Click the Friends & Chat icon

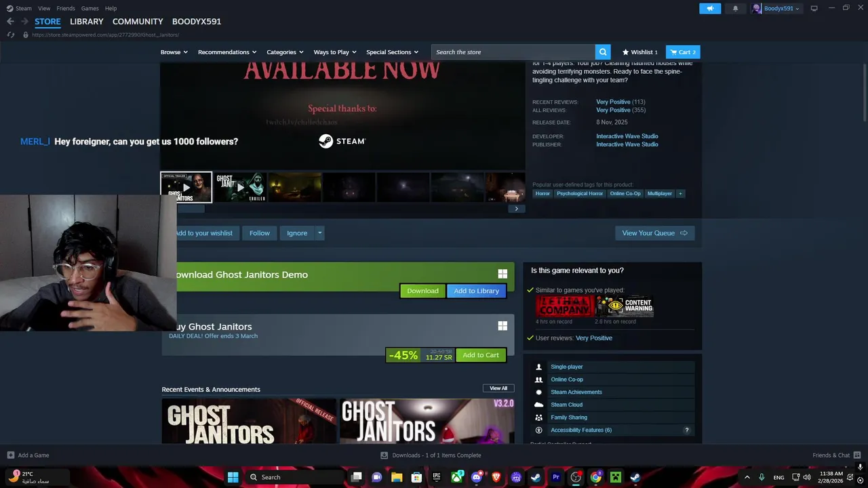857,455
